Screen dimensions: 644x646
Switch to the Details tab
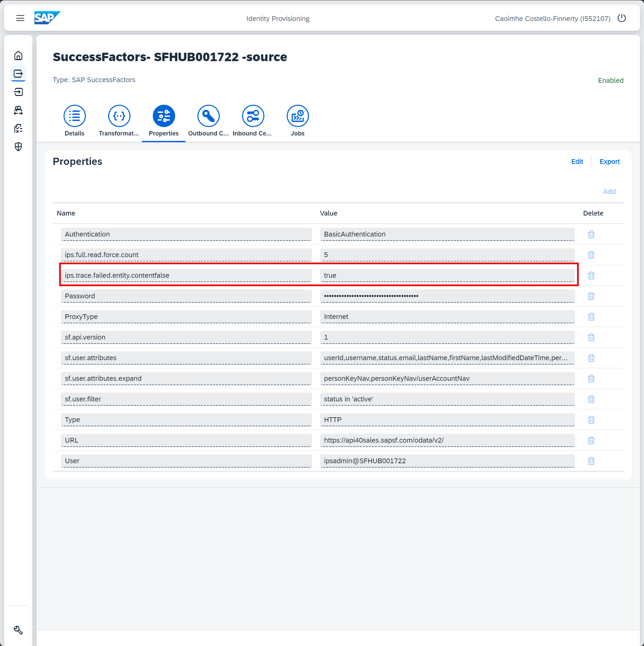74,121
